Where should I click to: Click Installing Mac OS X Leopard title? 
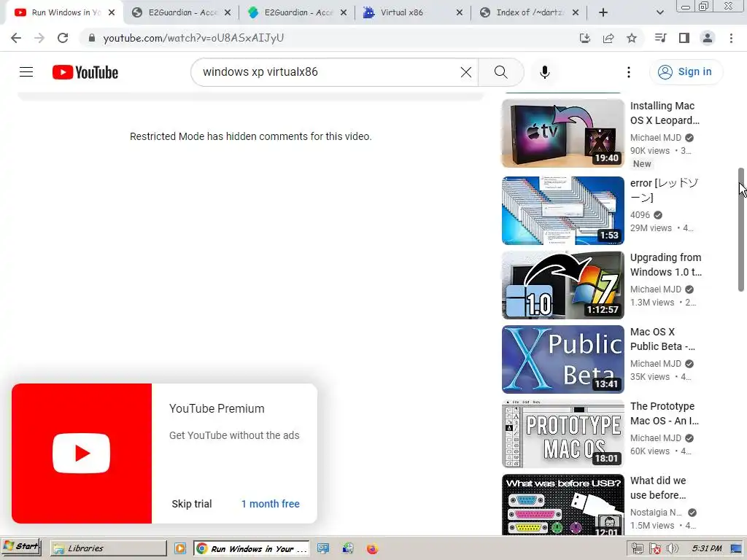(665, 113)
